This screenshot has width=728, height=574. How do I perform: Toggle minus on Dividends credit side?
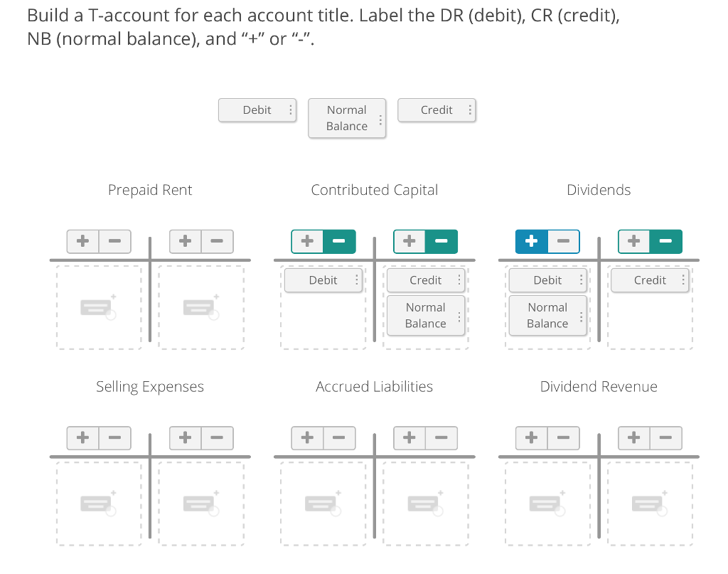tap(665, 241)
